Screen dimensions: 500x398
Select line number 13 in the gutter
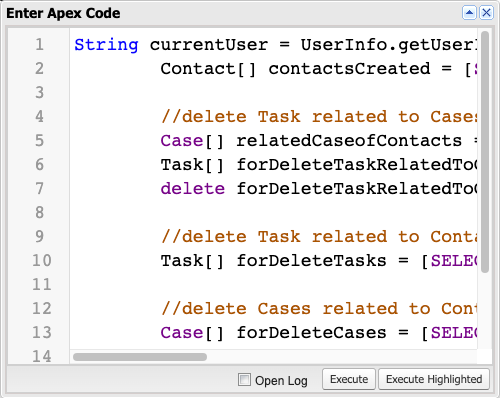[42, 332]
